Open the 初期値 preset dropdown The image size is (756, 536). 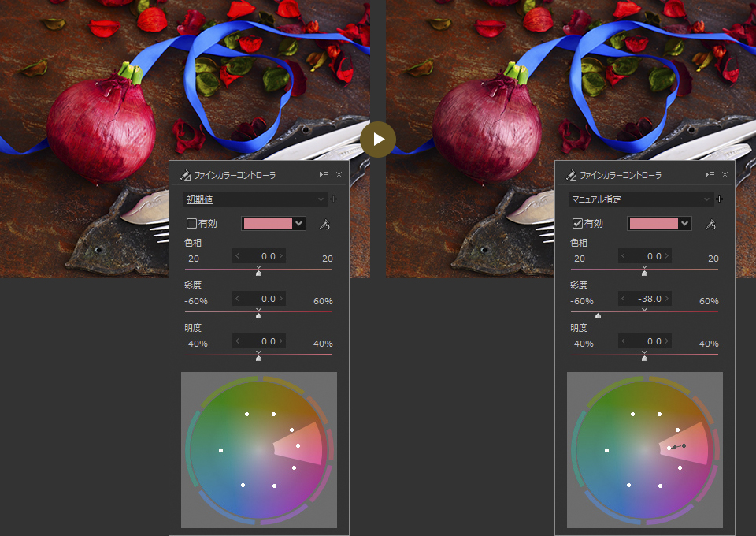[x=254, y=199]
